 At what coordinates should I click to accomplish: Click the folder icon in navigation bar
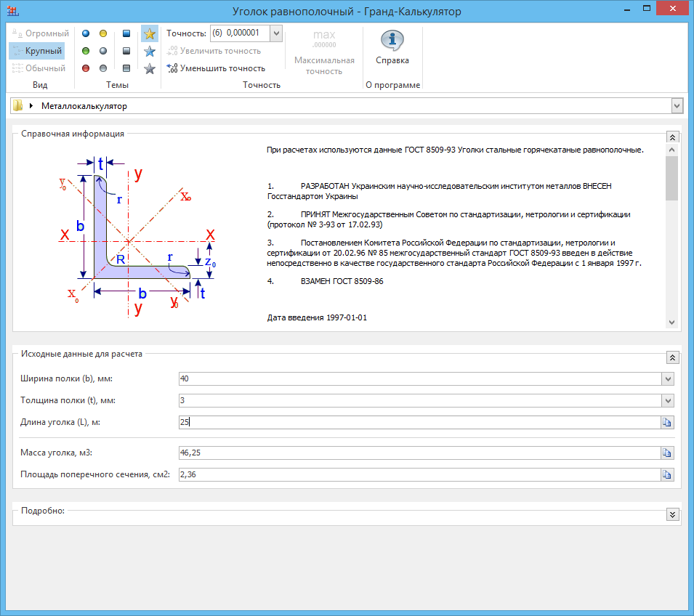tap(17, 106)
